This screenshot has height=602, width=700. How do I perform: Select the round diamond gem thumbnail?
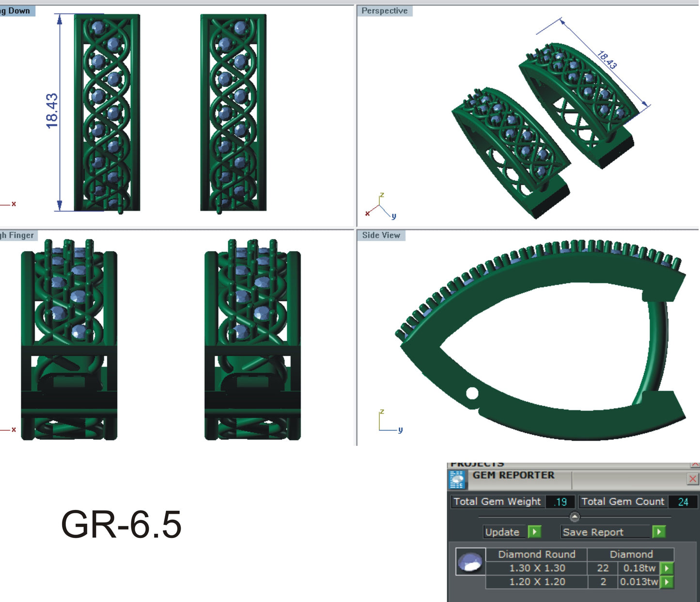470,562
